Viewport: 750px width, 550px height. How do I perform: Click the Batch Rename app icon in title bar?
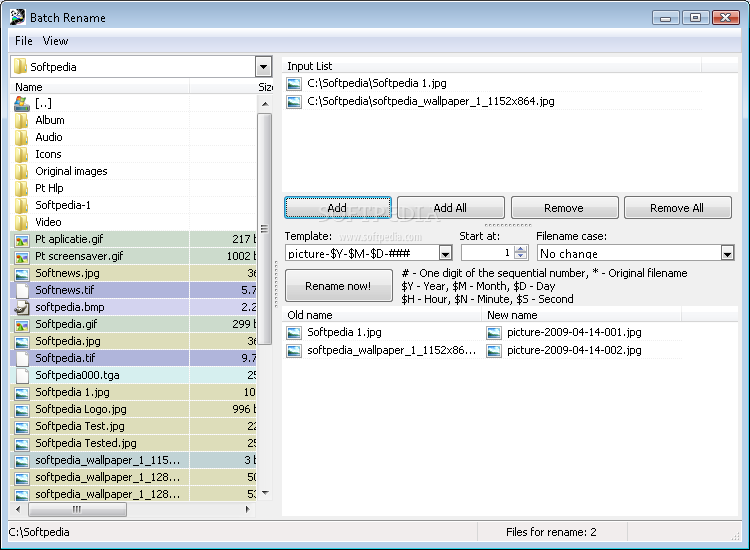coord(17,17)
